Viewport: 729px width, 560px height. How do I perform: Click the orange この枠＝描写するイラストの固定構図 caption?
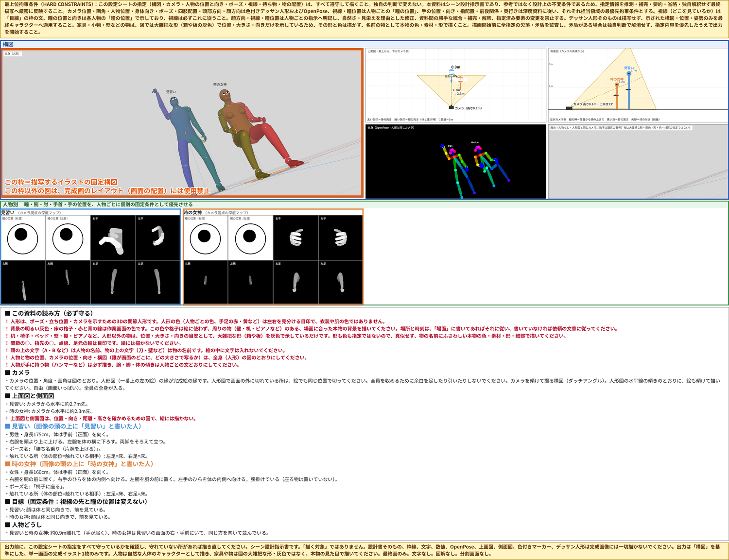pos(61,182)
